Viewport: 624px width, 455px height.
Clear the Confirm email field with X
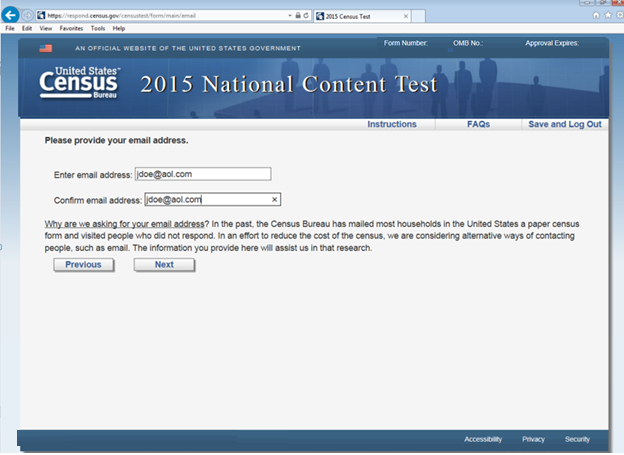[274, 199]
